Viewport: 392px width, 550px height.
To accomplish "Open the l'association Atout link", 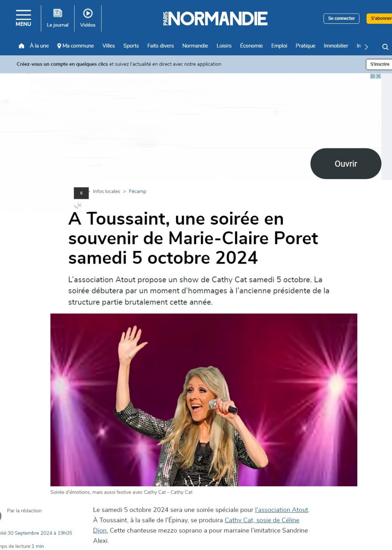I will click(282, 510).
